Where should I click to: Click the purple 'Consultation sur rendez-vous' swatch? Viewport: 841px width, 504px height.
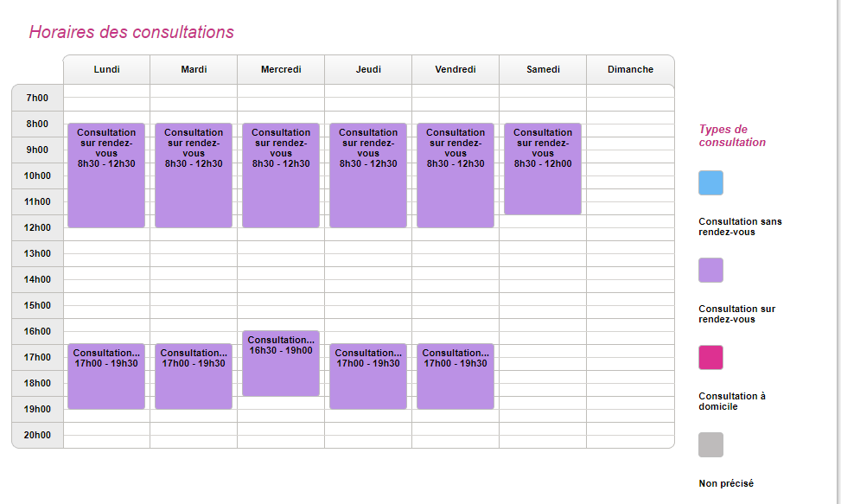pos(710,271)
